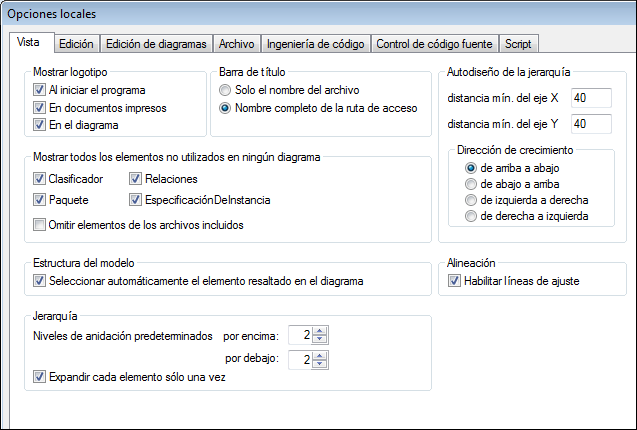Open the Archivo tab
This screenshot has height=430, width=637.
236,44
